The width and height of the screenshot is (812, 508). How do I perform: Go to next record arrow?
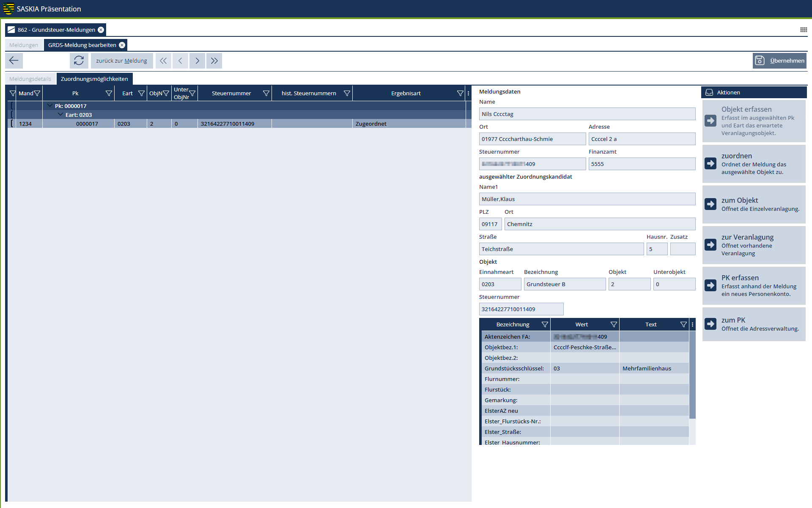tap(197, 61)
